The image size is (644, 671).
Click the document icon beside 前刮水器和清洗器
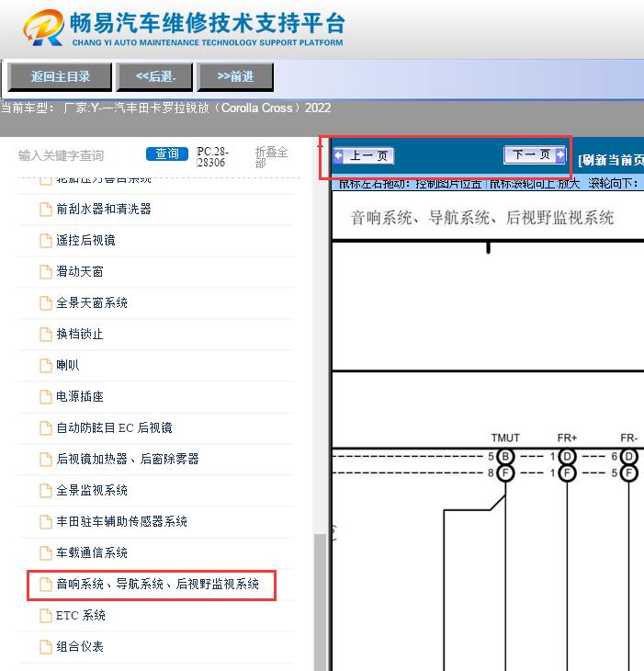point(46,210)
